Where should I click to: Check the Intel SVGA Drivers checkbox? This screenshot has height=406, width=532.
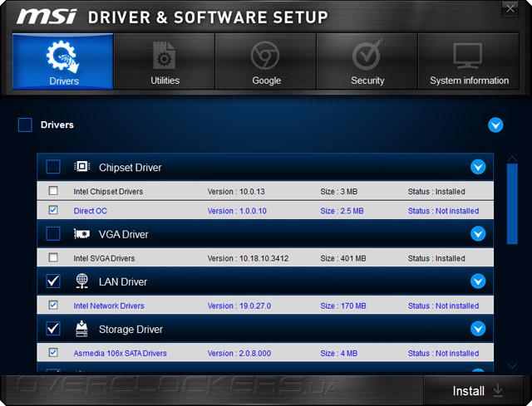pos(53,257)
